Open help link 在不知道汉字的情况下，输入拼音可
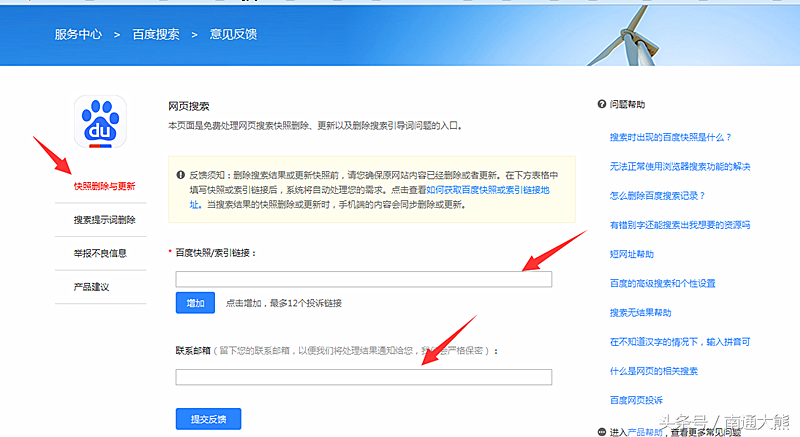 680,342
